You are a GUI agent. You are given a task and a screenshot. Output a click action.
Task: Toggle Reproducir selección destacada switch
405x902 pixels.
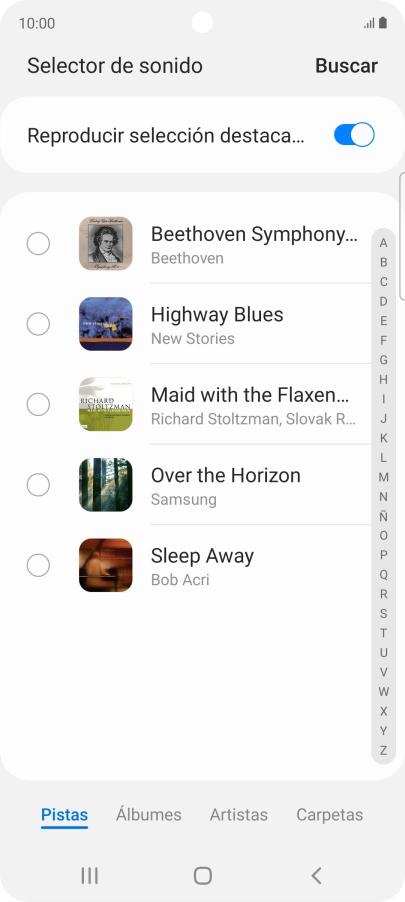pos(354,135)
